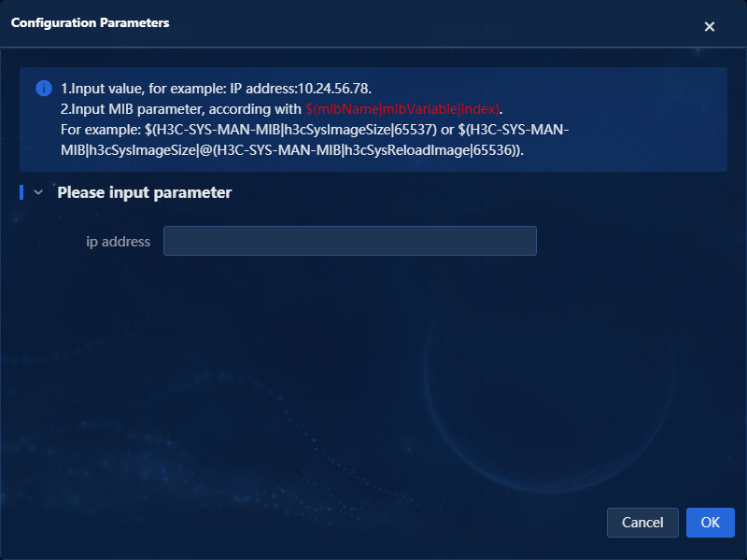This screenshot has height=560, width=747.
Task: Click the words according with
Action: coord(255,109)
